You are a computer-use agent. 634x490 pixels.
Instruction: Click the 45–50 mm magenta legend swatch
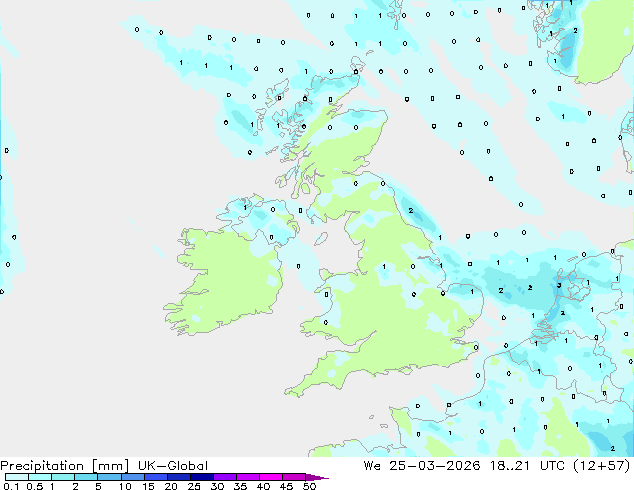[x=294, y=477]
